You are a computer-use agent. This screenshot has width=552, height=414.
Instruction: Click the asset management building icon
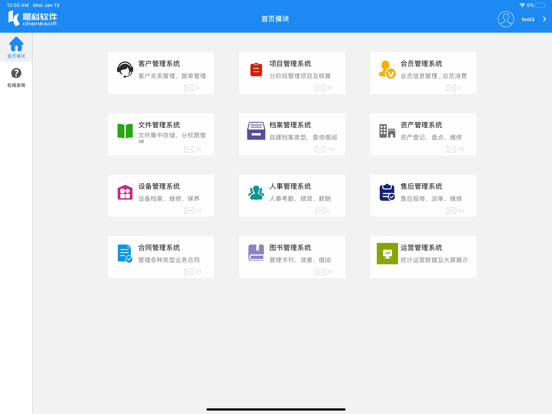pyautogui.click(x=387, y=131)
